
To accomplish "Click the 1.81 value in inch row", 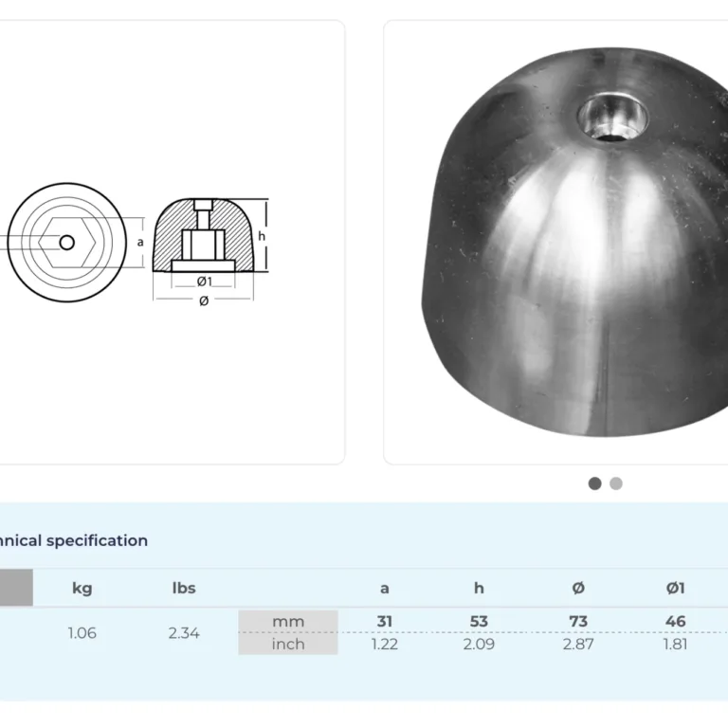I will [x=675, y=644].
